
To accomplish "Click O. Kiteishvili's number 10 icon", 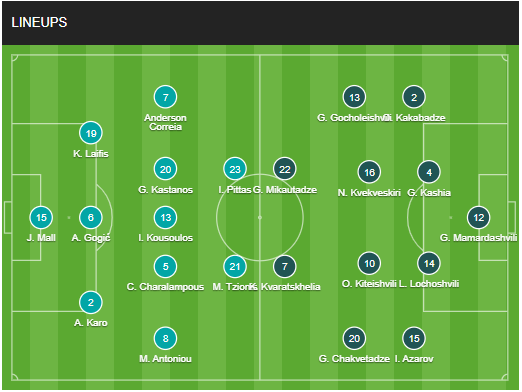I will [369, 264].
